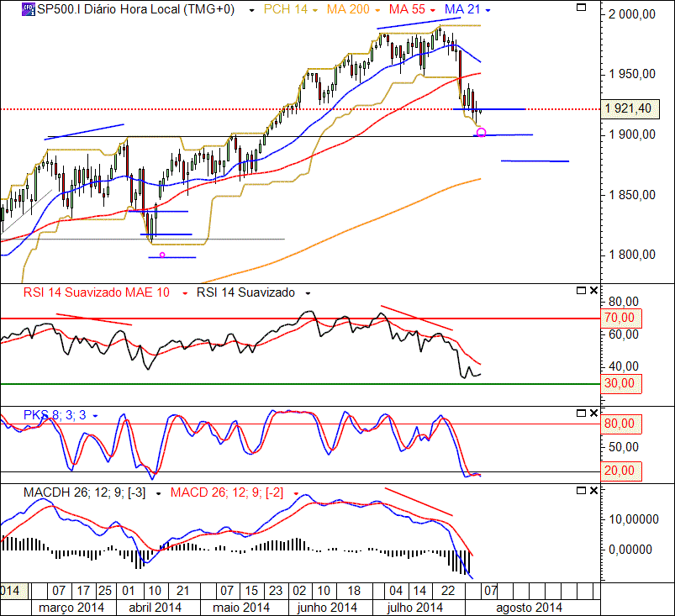The image size is (675, 616).
Task: Open the MA 200 indicator dropdown
Action: (377, 10)
